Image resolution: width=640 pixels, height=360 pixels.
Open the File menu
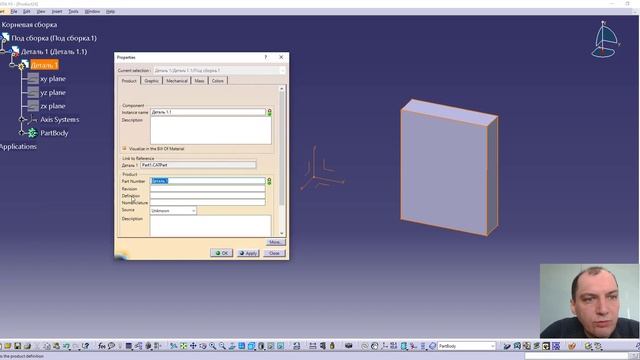click(x=14, y=11)
